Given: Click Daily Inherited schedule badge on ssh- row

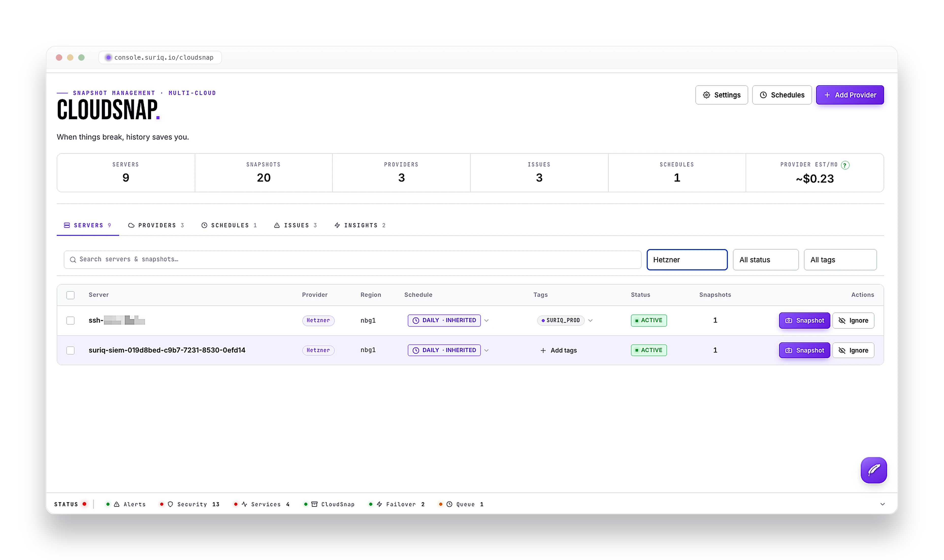Looking at the screenshot, I should [444, 320].
